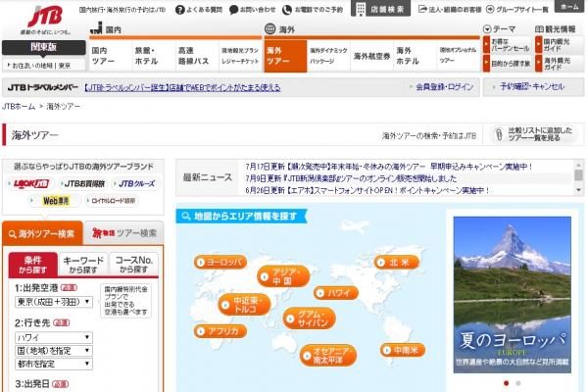
Task: Click 予約確認・キャンセル
Action: [x=532, y=86]
